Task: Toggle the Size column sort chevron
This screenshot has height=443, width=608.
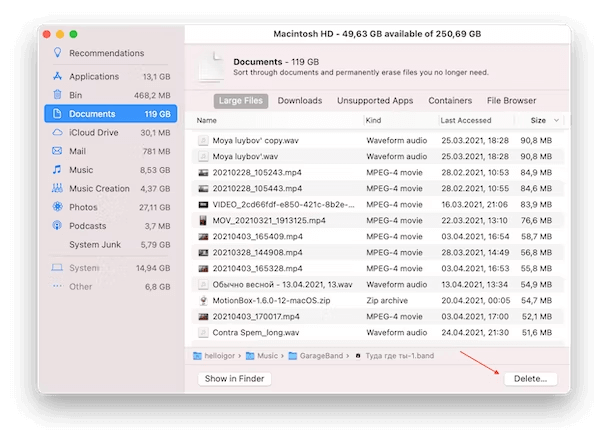Action: [556, 120]
